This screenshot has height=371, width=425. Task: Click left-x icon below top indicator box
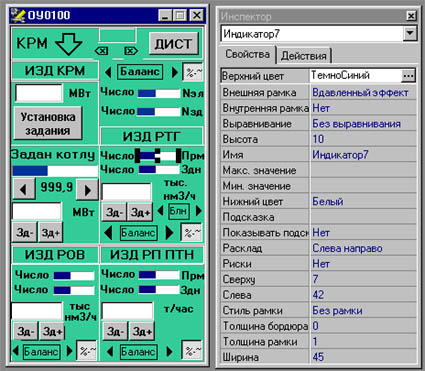coord(101,51)
